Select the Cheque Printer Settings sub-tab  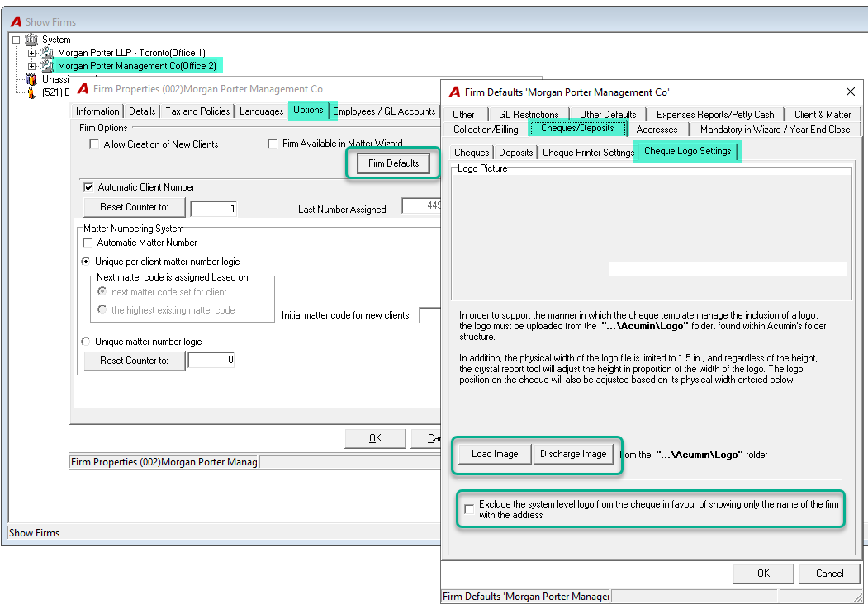[588, 153]
